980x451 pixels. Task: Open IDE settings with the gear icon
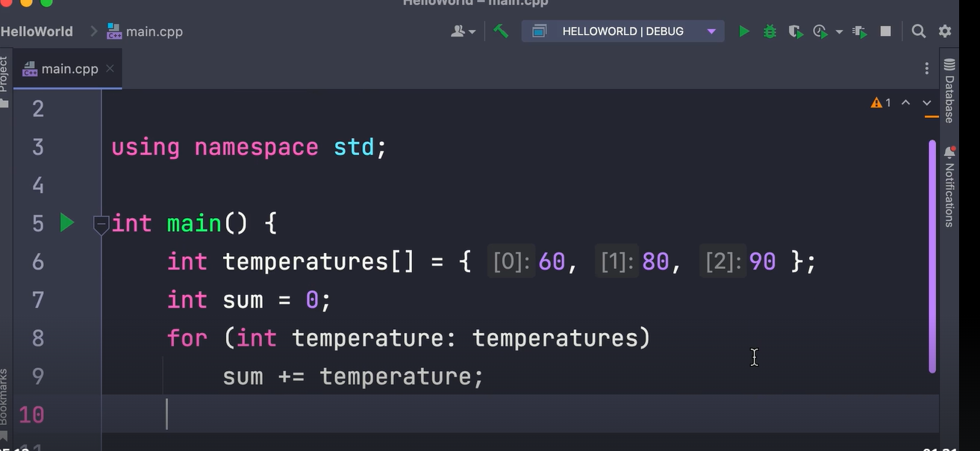(x=944, y=31)
